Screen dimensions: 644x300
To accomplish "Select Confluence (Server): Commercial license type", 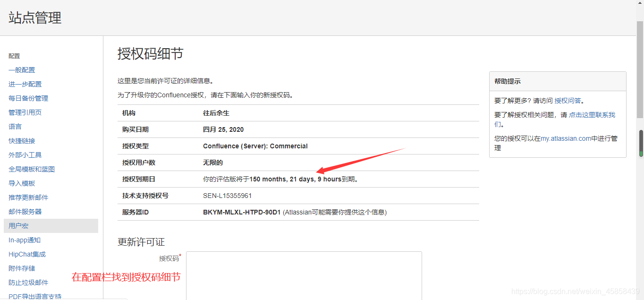I will (255, 146).
